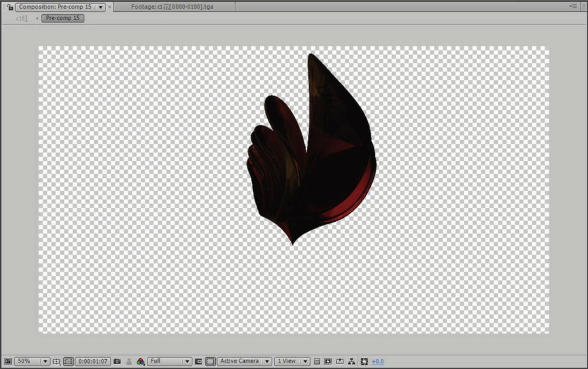This screenshot has width=588, height=369.
Task: Close the Composition: Pre-comp 15 panel tab
Action: coord(110,8)
